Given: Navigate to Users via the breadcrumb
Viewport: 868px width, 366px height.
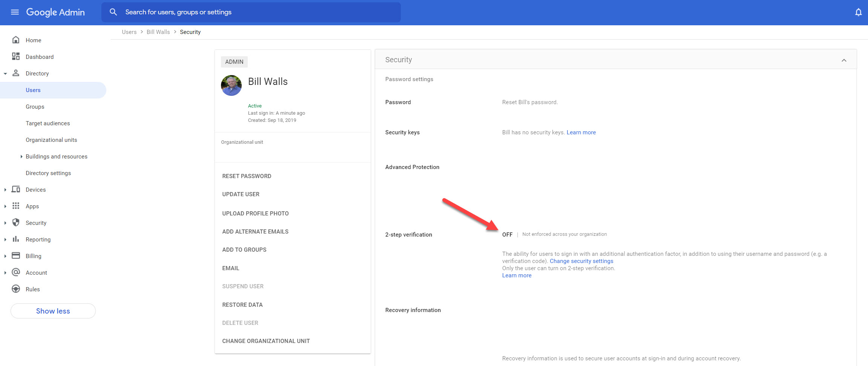Looking at the screenshot, I should 129,32.
